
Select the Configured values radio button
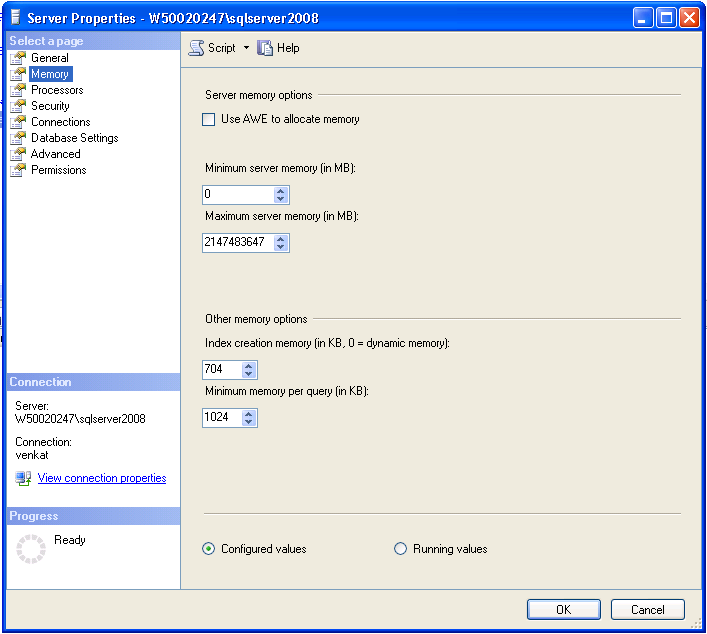(208, 549)
